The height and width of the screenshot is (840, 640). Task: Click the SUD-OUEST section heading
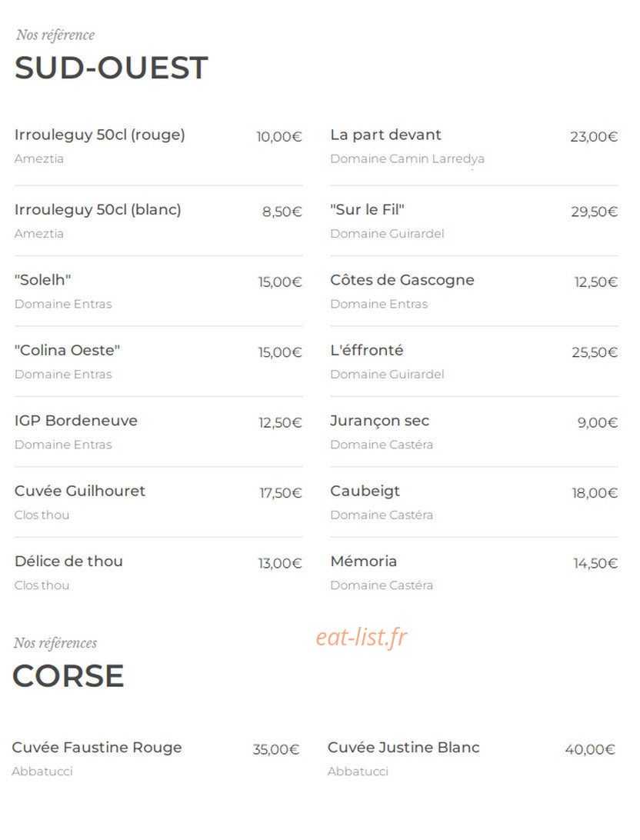click(111, 68)
